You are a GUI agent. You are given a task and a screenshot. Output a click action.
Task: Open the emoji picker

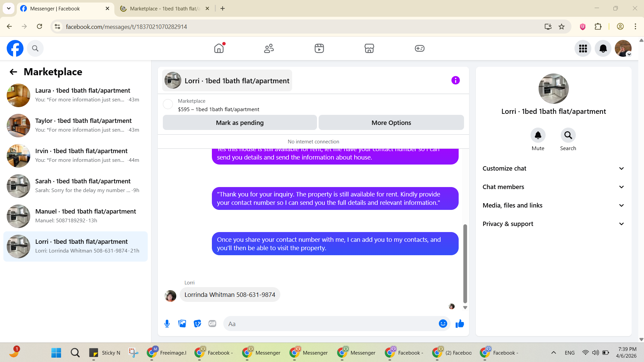coord(443,324)
